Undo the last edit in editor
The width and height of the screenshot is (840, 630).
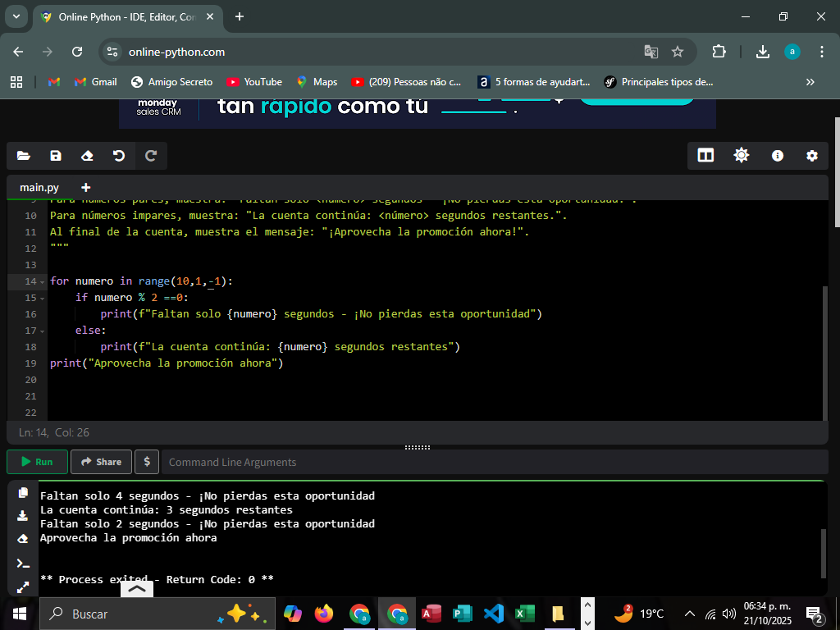click(119, 156)
